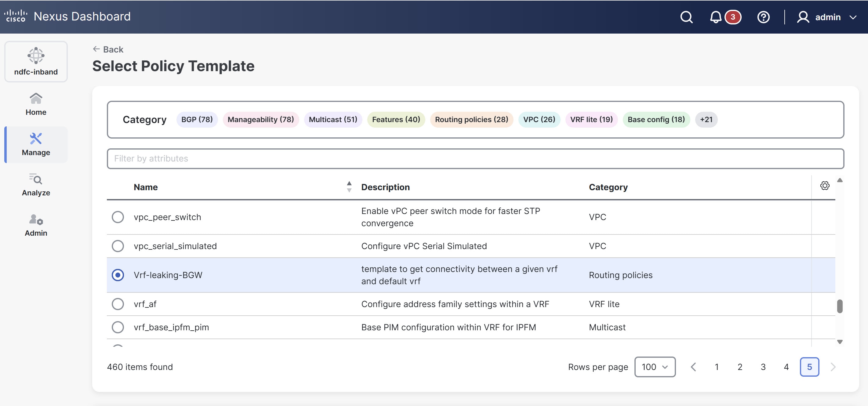Click Nexus Dashboard title
This screenshot has height=406, width=868.
[x=82, y=16]
